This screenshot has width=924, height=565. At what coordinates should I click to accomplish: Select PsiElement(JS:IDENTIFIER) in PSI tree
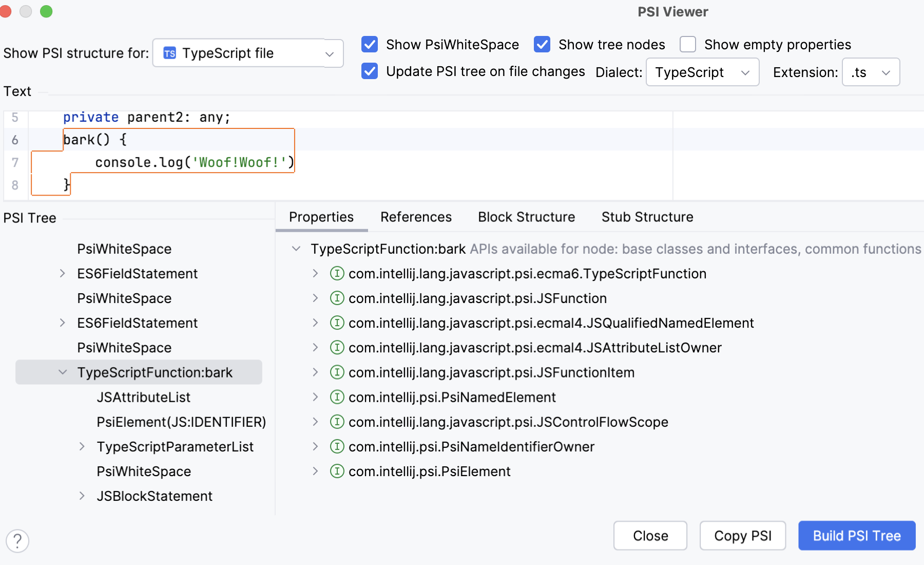click(x=181, y=422)
